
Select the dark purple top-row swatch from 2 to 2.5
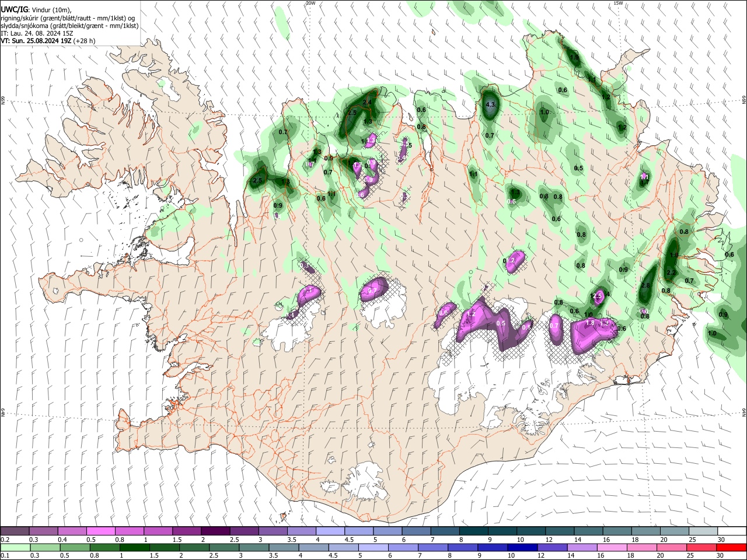(x=215, y=531)
